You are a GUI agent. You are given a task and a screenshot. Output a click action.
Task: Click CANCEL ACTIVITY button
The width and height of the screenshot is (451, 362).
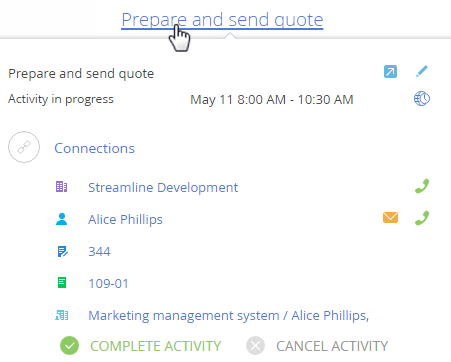(317, 346)
